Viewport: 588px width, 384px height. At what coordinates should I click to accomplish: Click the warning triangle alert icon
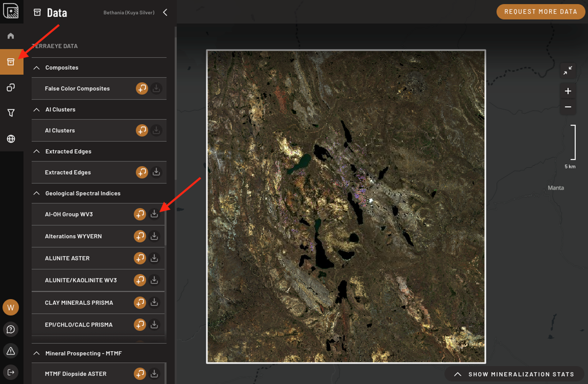click(11, 351)
